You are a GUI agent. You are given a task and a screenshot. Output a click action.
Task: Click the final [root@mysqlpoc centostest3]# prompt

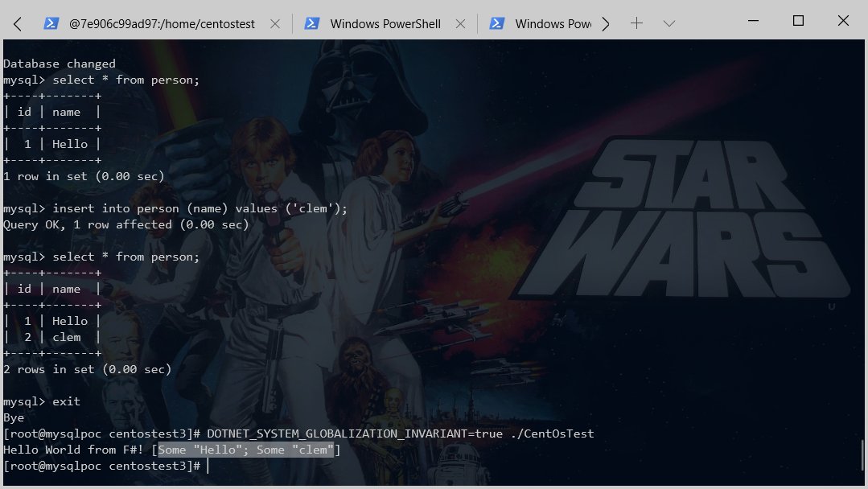tap(102, 466)
